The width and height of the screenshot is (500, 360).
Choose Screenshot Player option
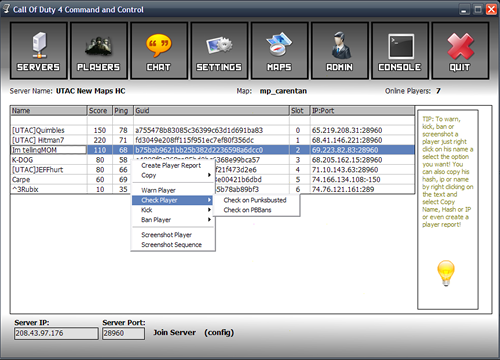point(173,235)
